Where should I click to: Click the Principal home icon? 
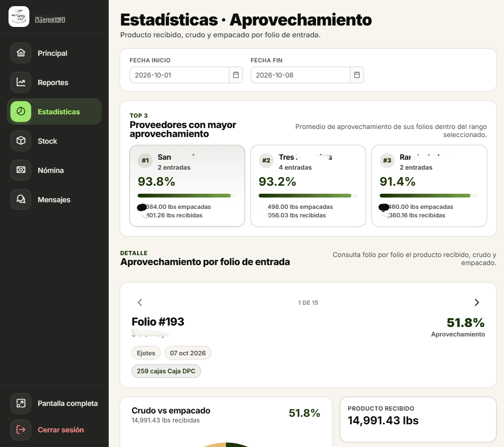tap(21, 53)
